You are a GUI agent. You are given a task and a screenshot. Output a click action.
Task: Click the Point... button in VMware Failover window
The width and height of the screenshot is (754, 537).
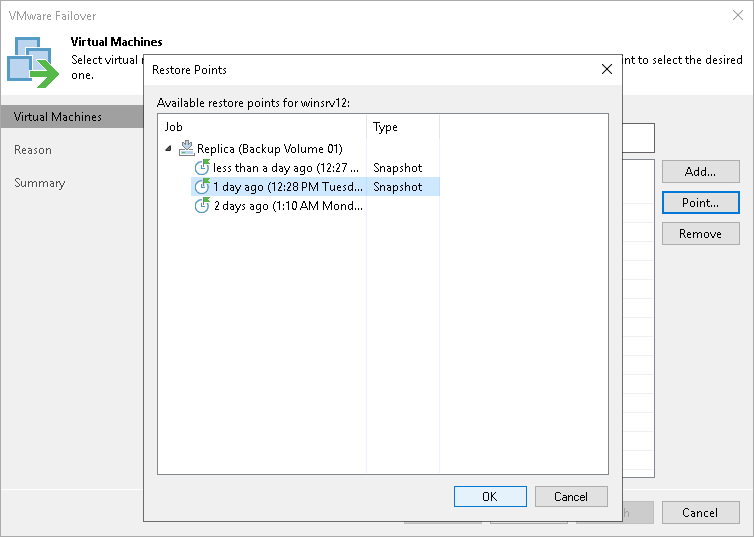700,203
